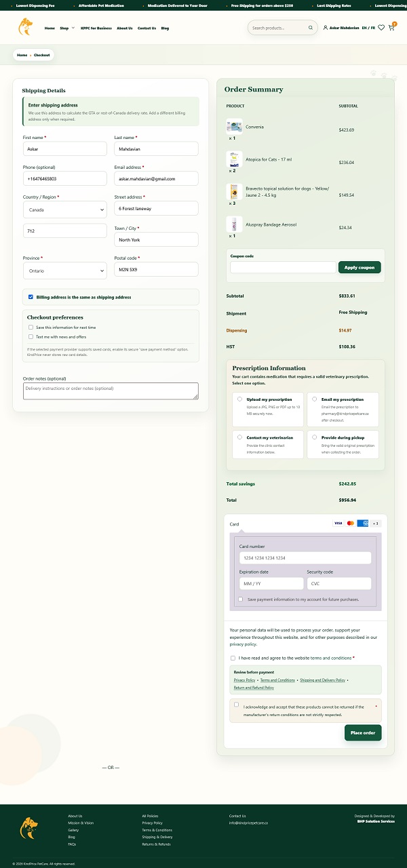Open the Country / Region dropdown
This screenshot has height=868, width=407.
point(64,210)
